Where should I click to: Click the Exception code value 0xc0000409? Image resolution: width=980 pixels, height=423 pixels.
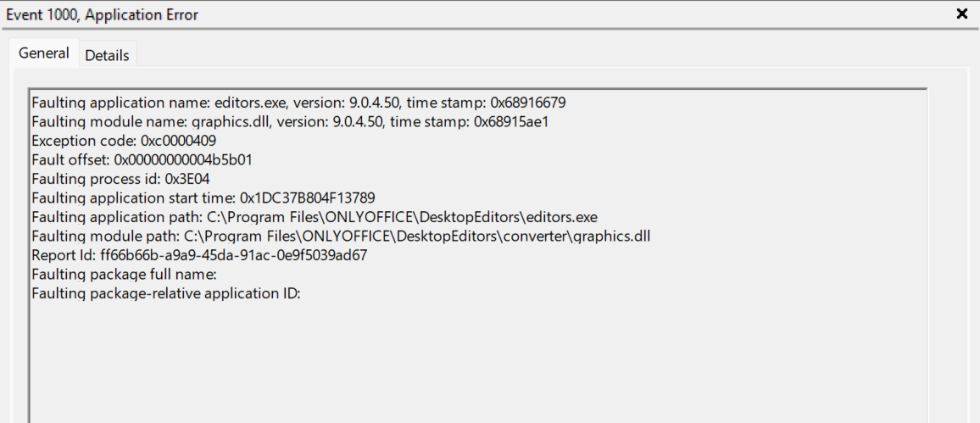pos(170,141)
